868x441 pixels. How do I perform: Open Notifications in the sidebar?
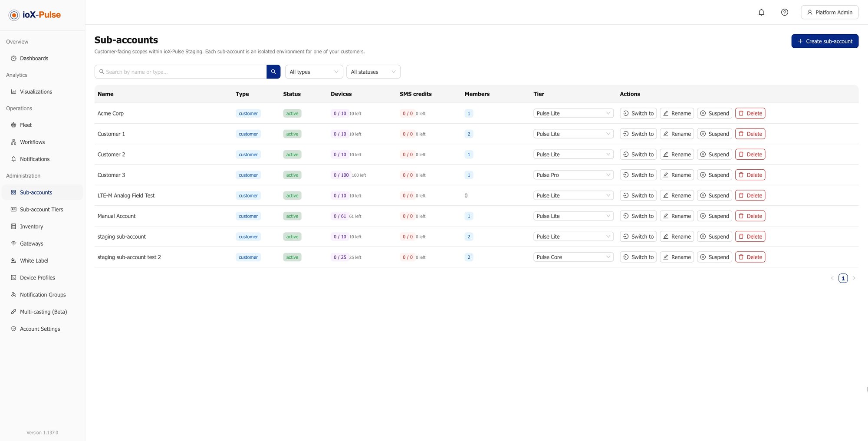click(x=43, y=159)
